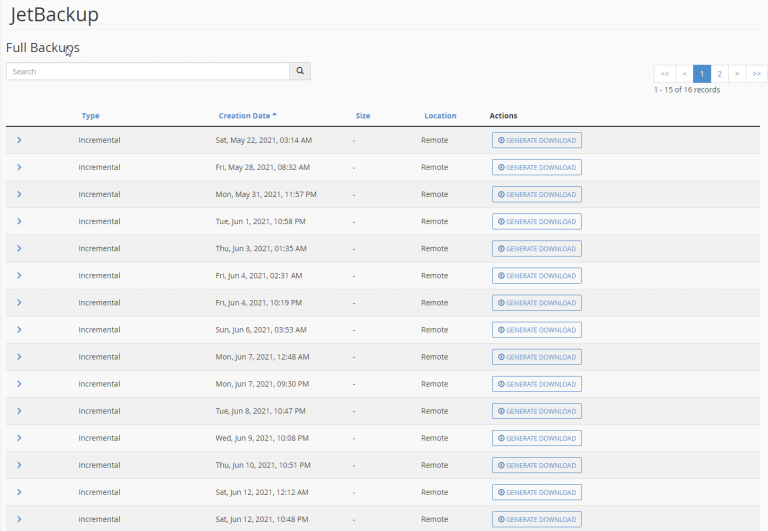Generate download for Jun 8, 2021 backup
The height and width of the screenshot is (531, 768).
pyautogui.click(x=536, y=410)
